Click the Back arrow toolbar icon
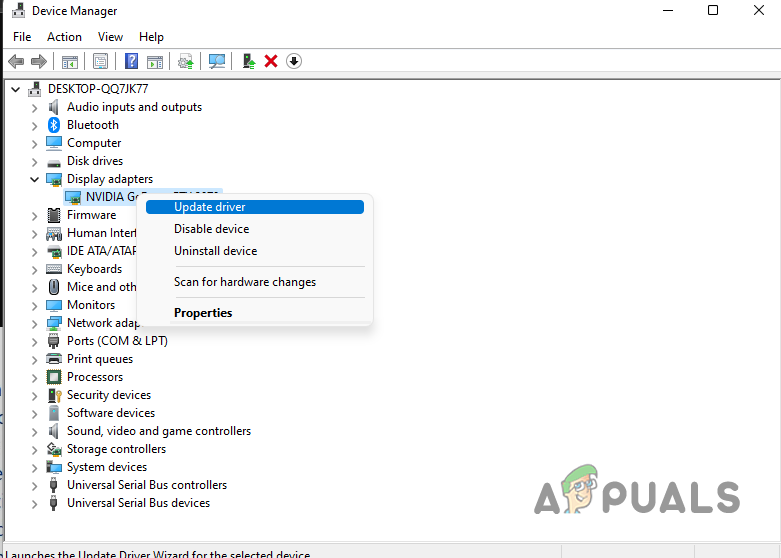This screenshot has height=558, width=781. pos(16,62)
